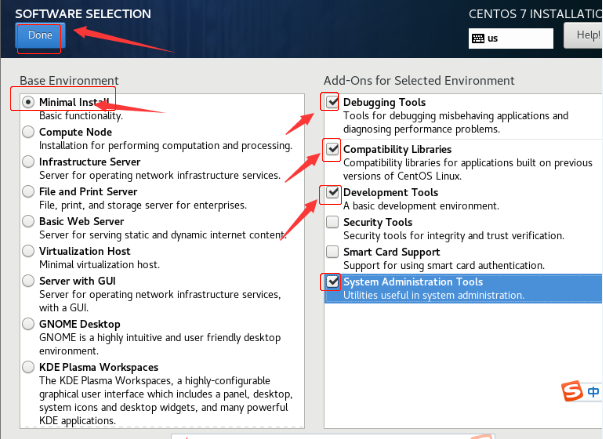Image resolution: width=603 pixels, height=439 pixels.
Task: Select Virtualization Host radio button
Action: (x=28, y=251)
